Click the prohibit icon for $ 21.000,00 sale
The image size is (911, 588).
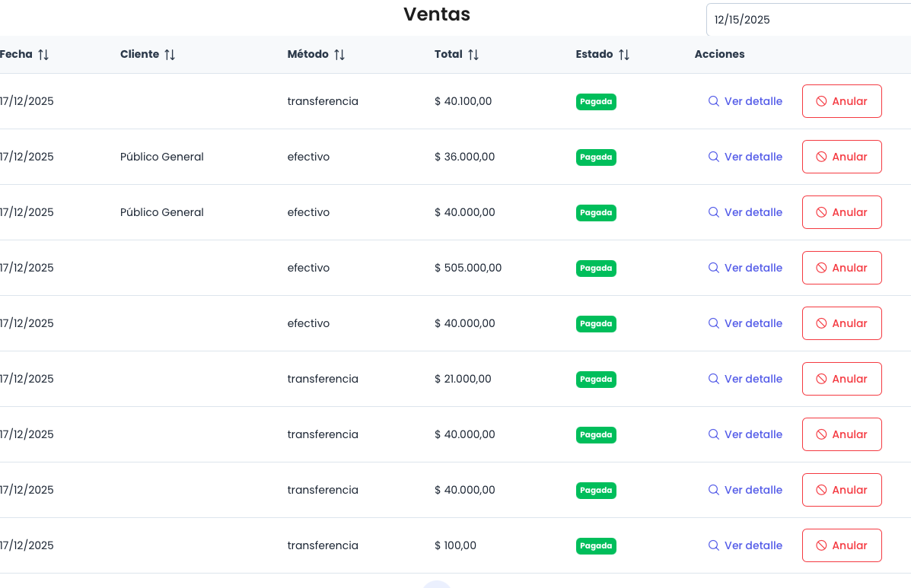[x=821, y=379]
